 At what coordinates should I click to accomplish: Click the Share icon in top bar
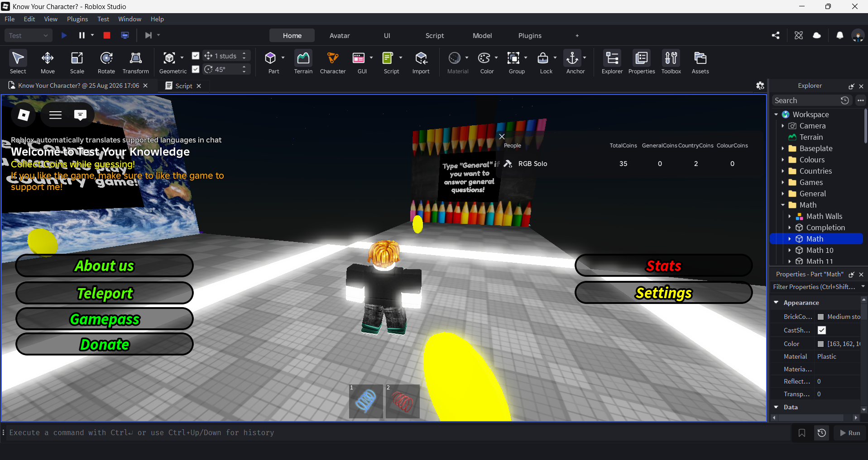click(x=776, y=35)
